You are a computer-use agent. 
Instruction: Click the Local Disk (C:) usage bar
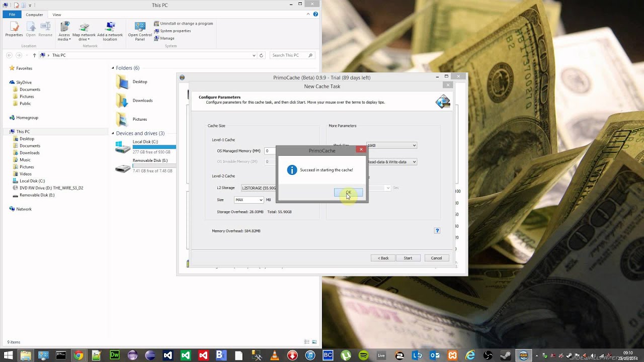pyautogui.click(x=154, y=147)
